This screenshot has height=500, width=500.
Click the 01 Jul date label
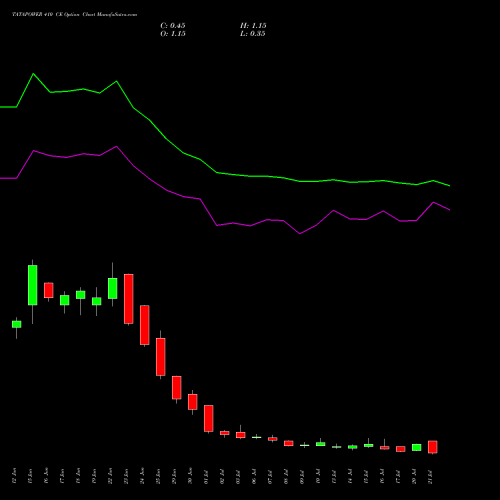(x=206, y=476)
